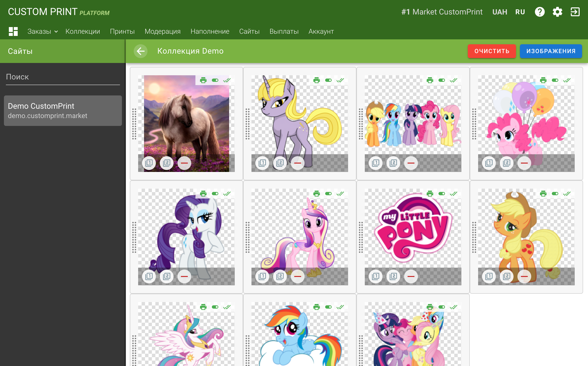Click the Princess Celestia image thumbnail

[186, 334]
